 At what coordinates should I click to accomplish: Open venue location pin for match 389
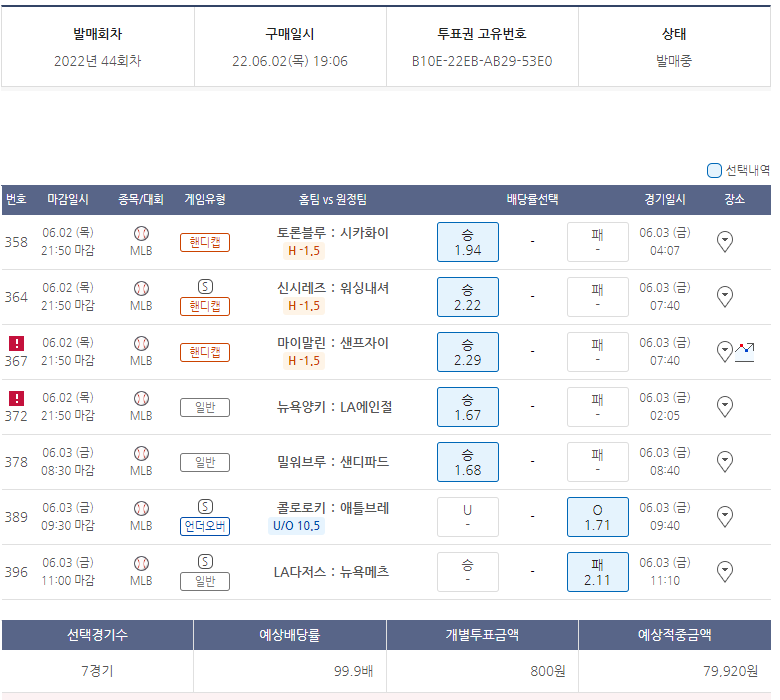tap(725, 517)
